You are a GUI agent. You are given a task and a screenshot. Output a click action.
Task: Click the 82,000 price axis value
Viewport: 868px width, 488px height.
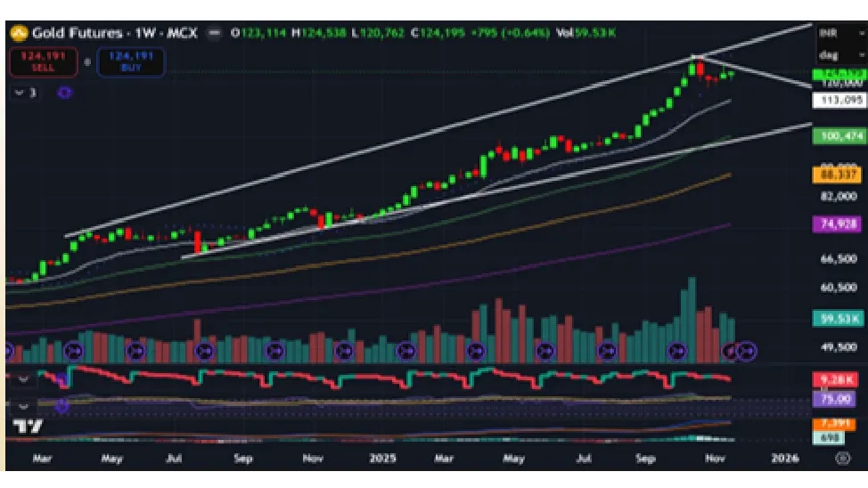[839, 197]
